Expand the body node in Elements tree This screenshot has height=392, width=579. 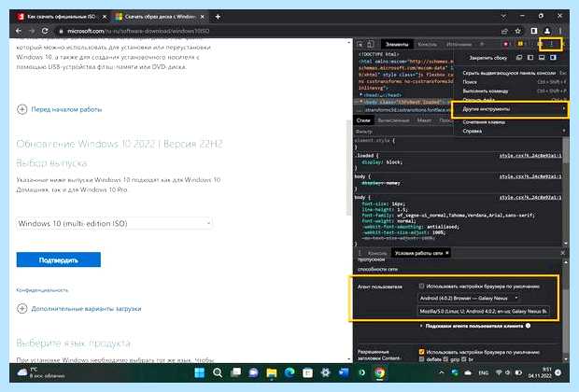[361, 102]
